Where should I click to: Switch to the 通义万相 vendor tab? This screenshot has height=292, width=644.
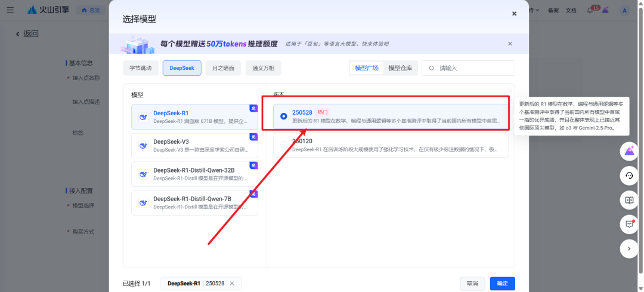pyautogui.click(x=264, y=68)
